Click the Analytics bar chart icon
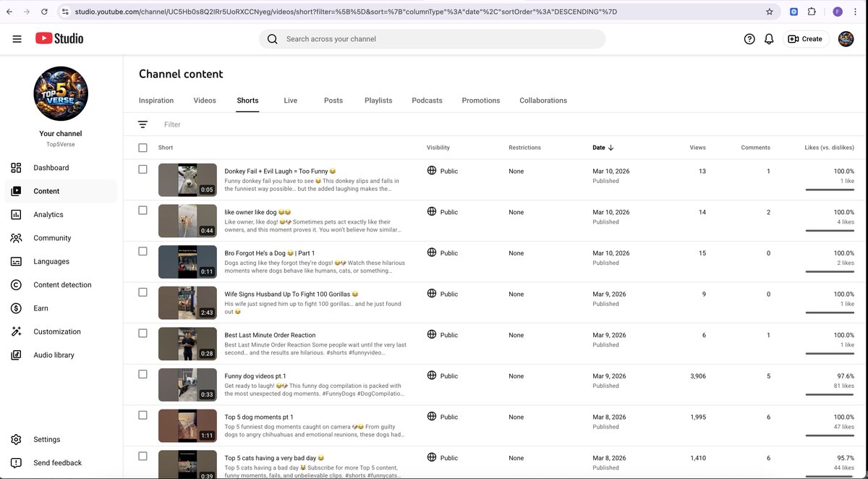Screen dimensions: 868x479 coord(16,215)
